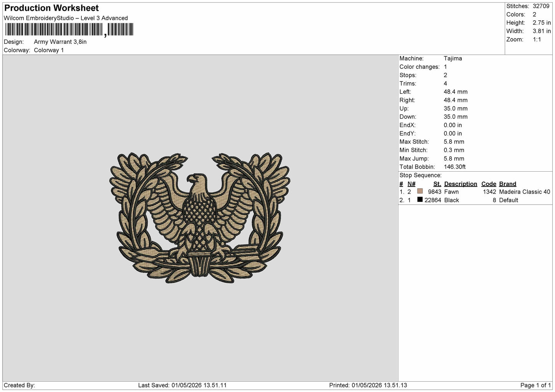Viewport: 555px width, 392px height.
Task: Click the Stitches value 32709
Action: pyautogui.click(x=541, y=6)
